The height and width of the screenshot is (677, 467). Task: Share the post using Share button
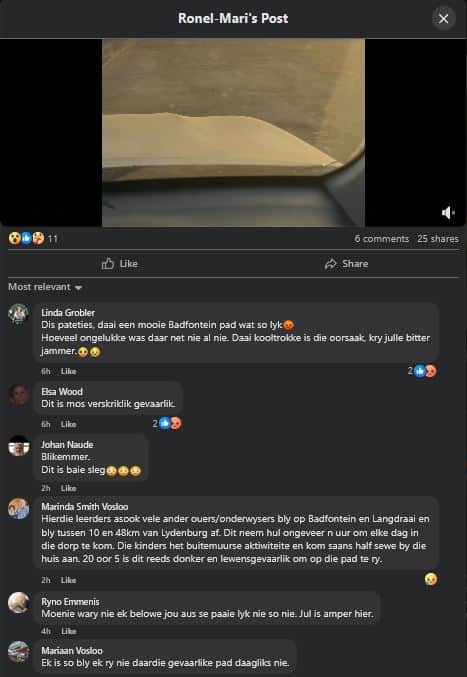(346, 263)
